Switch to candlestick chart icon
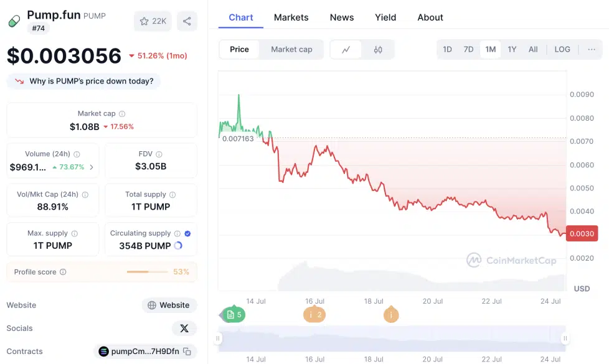This screenshot has width=609, height=364. (x=378, y=50)
